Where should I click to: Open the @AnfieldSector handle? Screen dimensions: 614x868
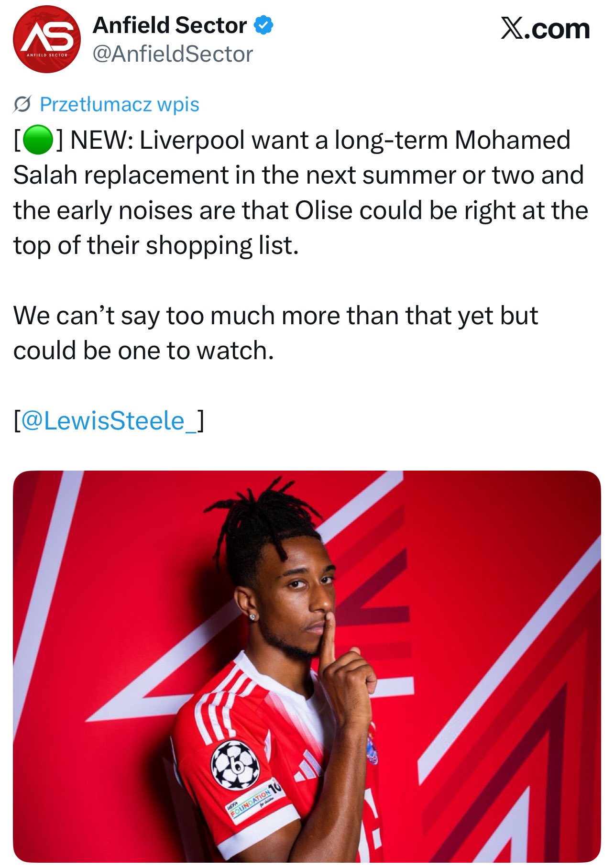[173, 54]
